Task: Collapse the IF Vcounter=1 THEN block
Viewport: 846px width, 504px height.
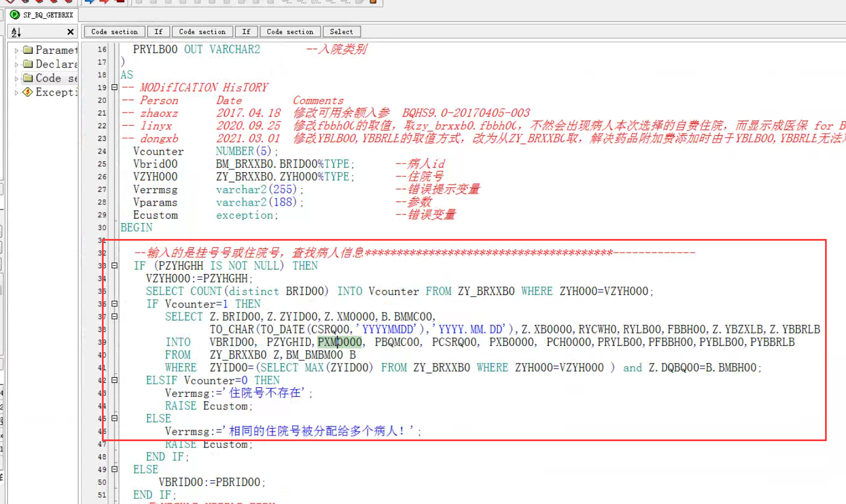Action: point(114,304)
